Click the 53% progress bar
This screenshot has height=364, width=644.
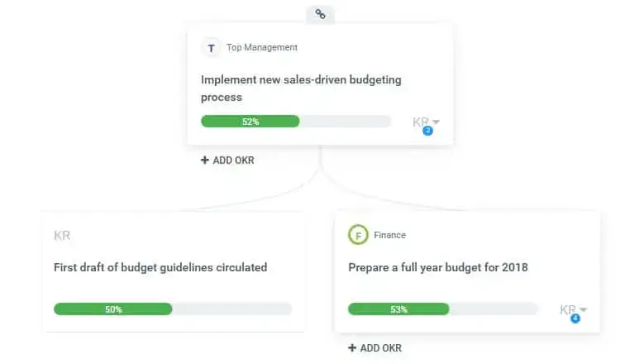(445, 309)
